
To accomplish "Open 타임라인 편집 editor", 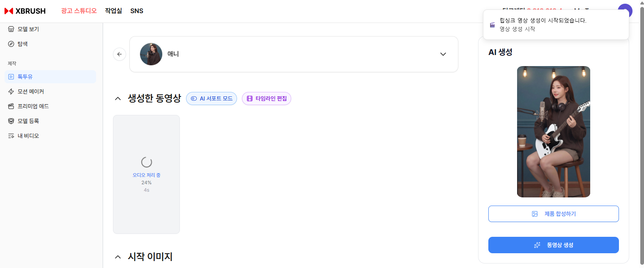I will point(267,98).
